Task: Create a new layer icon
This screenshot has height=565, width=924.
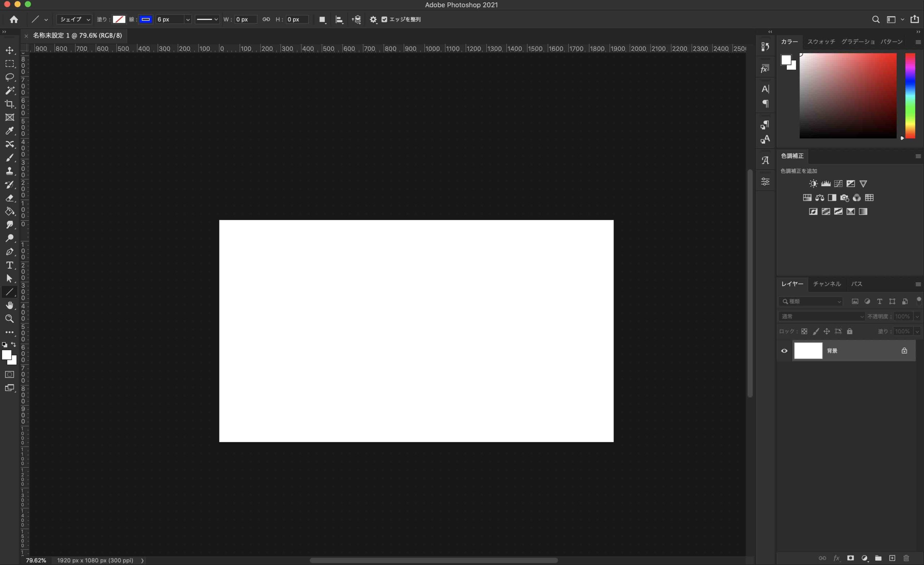Action: 892,558
